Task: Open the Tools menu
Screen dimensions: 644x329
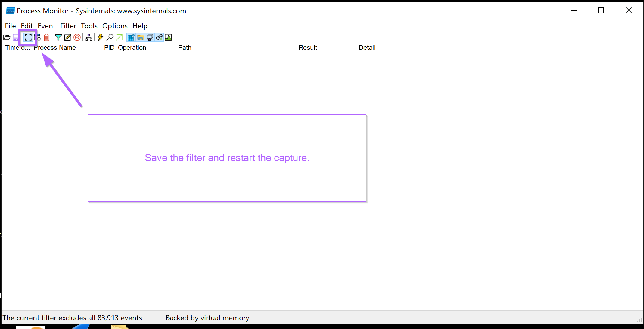Action: pos(89,26)
